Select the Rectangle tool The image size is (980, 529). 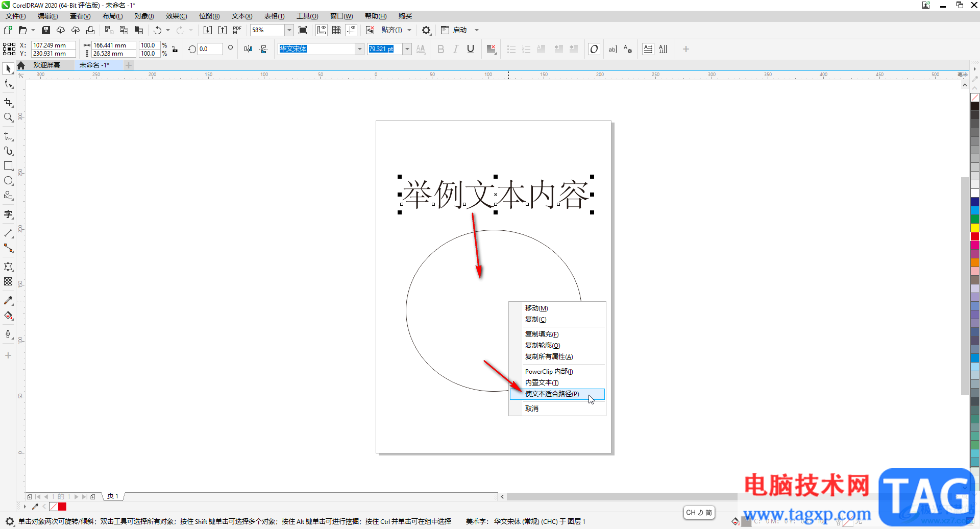(8, 166)
